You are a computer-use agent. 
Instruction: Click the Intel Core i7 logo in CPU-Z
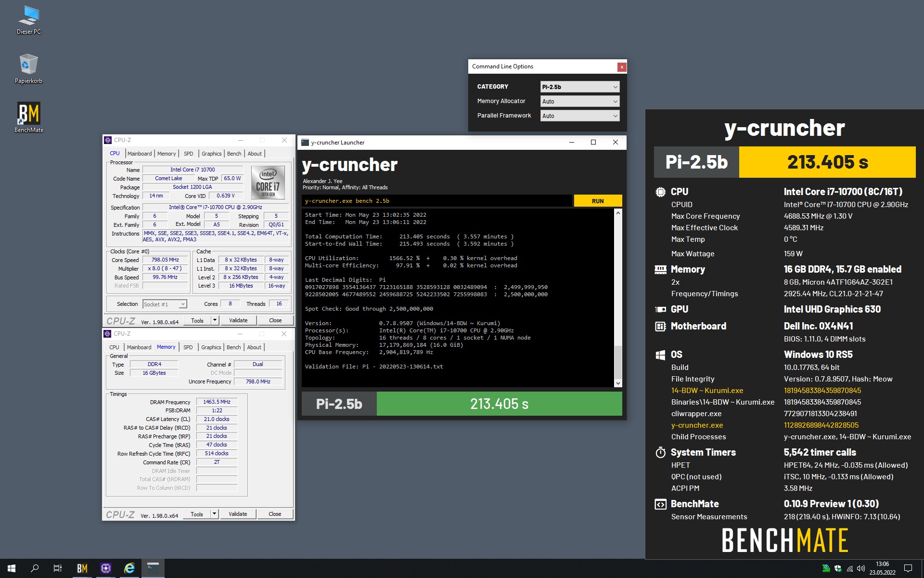coord(268,183)
